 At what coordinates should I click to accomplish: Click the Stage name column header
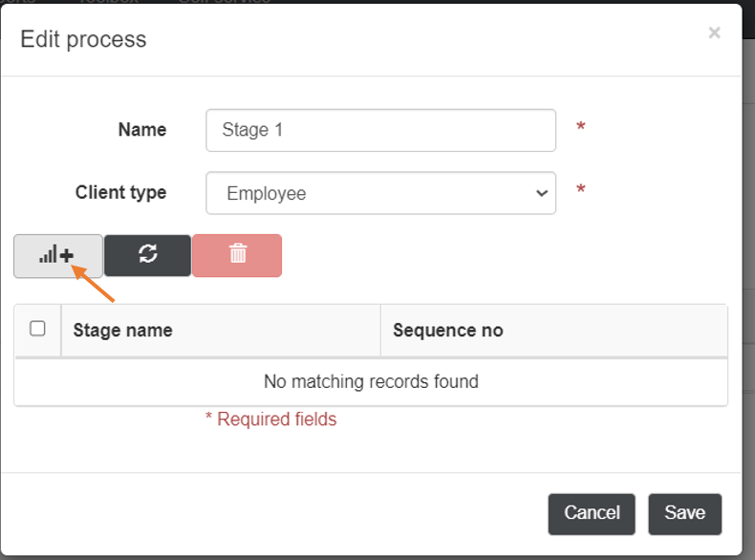[221, 331]
